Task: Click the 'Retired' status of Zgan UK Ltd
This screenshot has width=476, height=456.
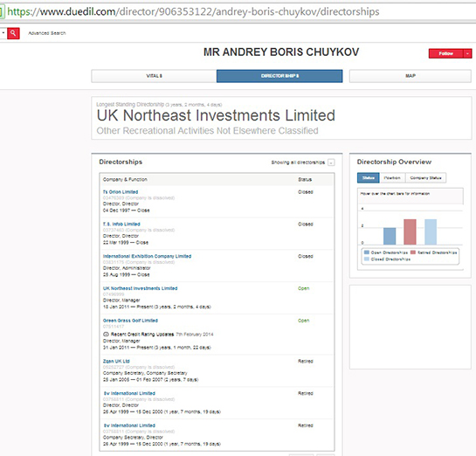Action: pyautogui.click(x=306, y=362)
